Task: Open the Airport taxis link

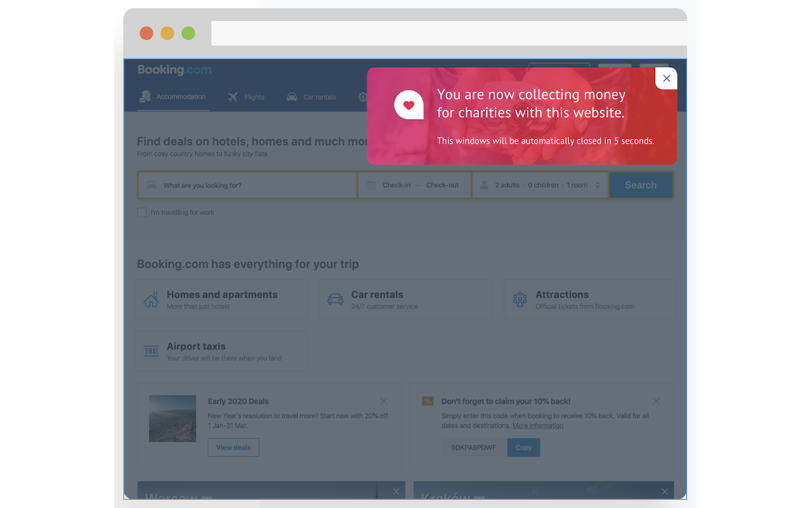Action: 196,347
